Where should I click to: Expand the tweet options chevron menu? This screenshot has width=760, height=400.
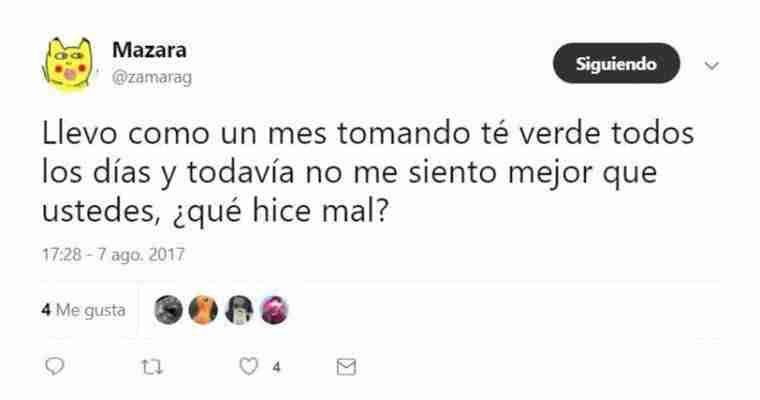click(712, 65)
